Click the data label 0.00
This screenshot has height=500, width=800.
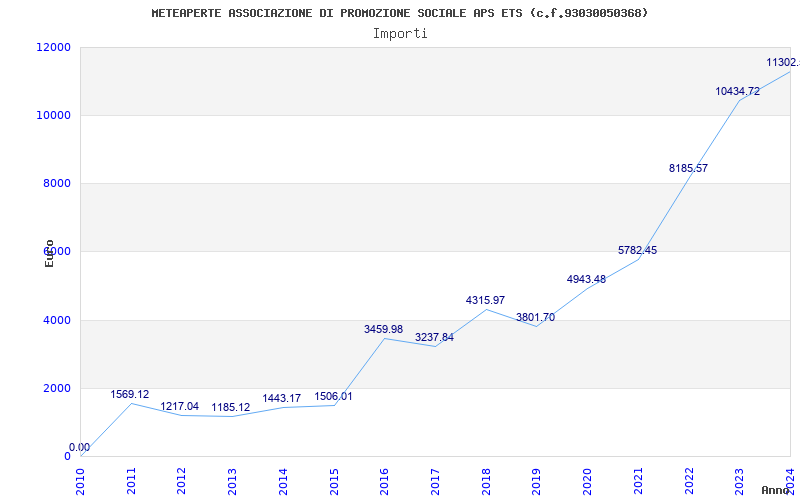pyautogui.click(x=80, y=447)
